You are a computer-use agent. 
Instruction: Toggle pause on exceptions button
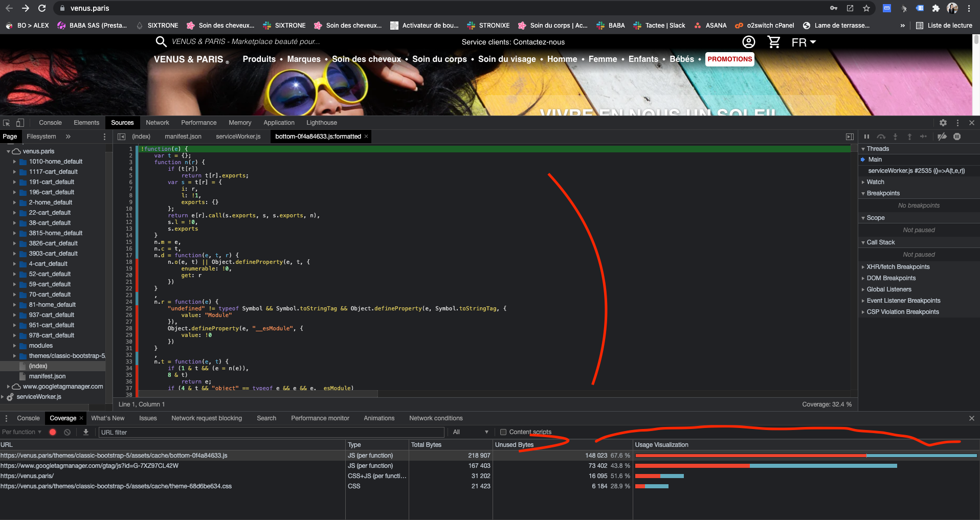point(957,137)
